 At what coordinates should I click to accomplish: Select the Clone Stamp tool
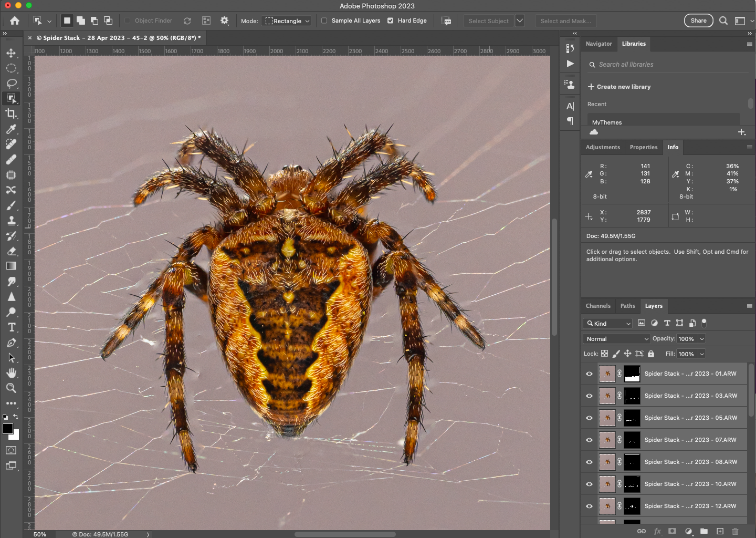point(11,221)
